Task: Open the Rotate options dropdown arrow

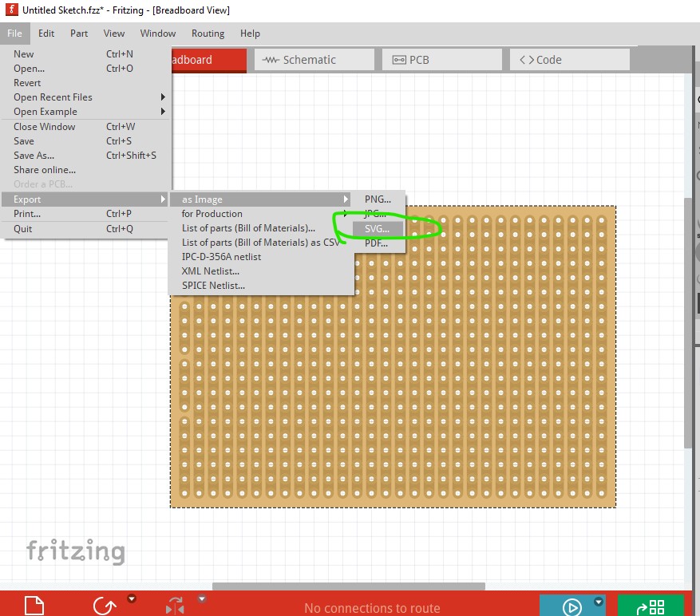Action: point(132,598)
